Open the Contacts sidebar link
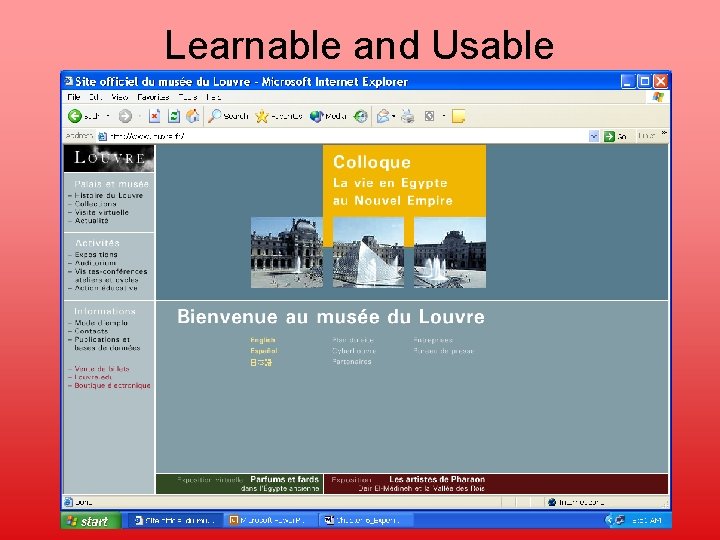 point(91,331)
